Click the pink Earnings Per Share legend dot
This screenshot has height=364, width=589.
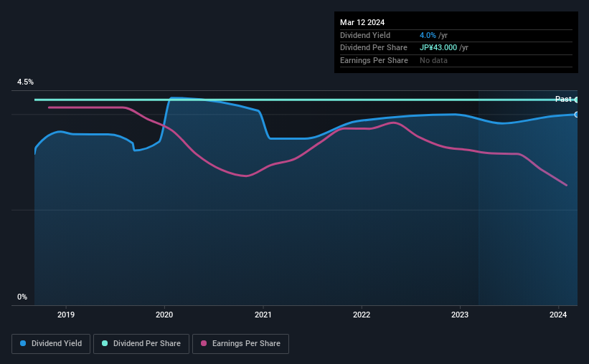[204, 343]
